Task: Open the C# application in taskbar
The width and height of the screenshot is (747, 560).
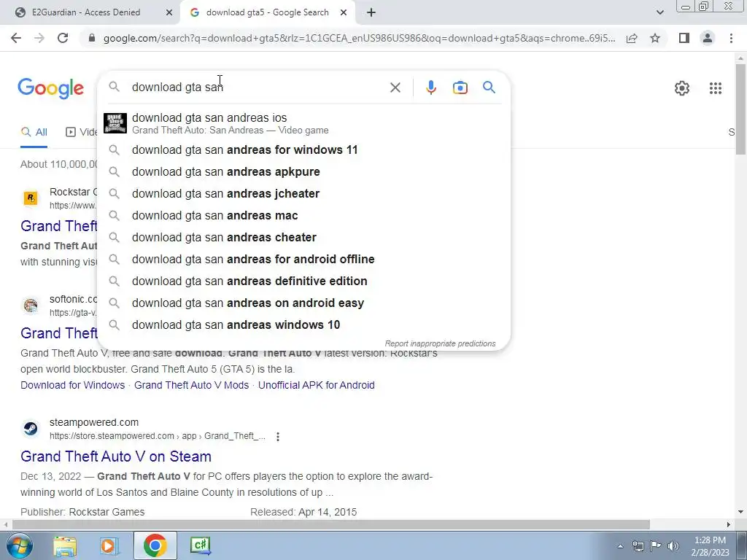Action: [201, 545]
